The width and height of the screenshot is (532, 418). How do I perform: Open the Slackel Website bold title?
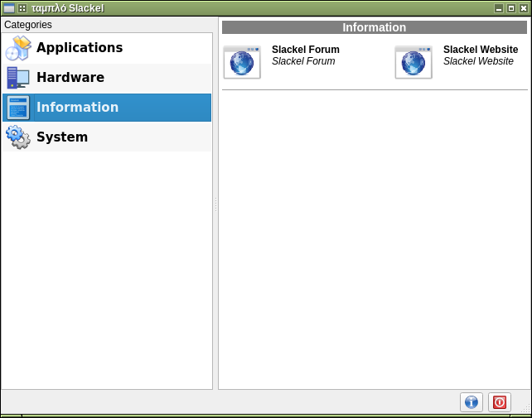point(481,50)
